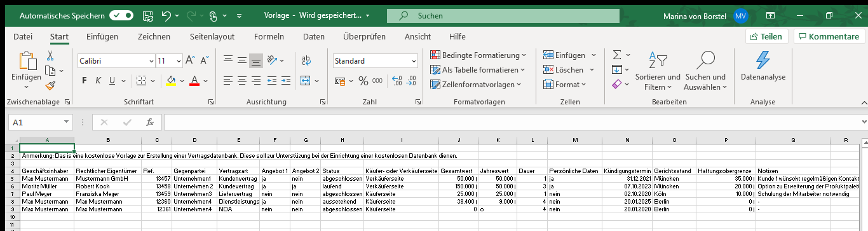Add a decimal place
Image resolution: width=868 pixels, height=231 pixels.
point(397,81)
